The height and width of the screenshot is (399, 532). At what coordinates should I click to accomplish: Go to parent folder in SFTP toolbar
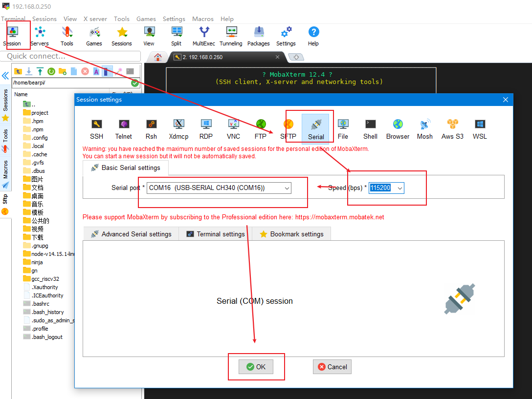(18, 71)
